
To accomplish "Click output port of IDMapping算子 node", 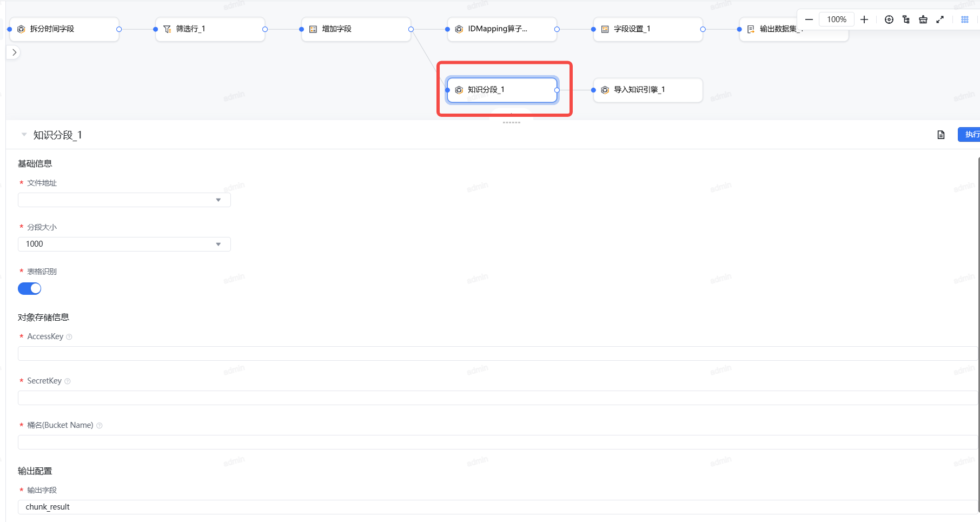I will [557, 29].
